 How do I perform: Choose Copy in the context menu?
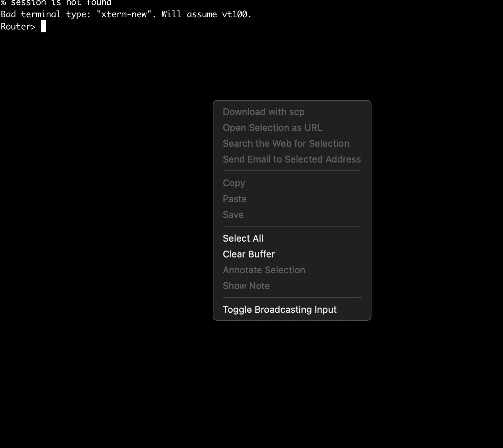pyautogui.click(x=234, y=183)
